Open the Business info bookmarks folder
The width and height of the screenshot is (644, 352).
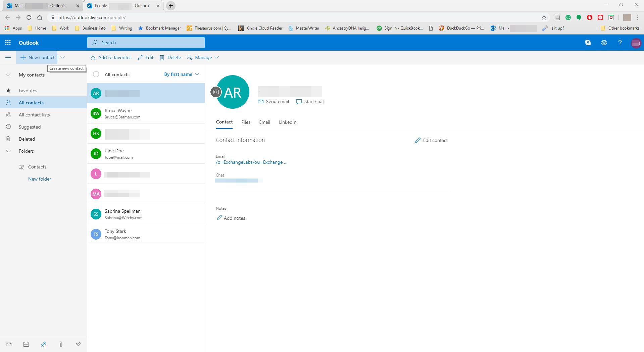[90, 28]
